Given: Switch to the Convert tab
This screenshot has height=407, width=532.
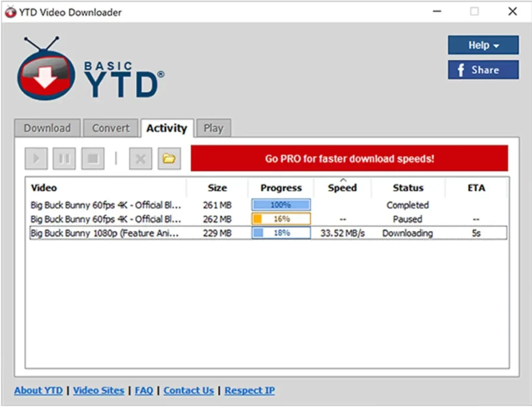Looking at the screenshot, I should point(110,127).
